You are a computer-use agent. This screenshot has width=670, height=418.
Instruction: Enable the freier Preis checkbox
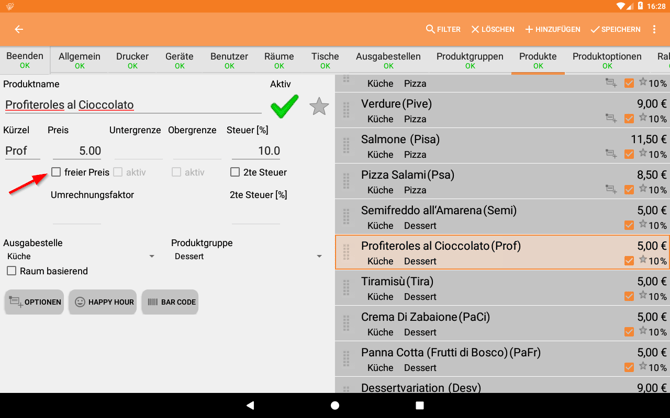(56, 172)
